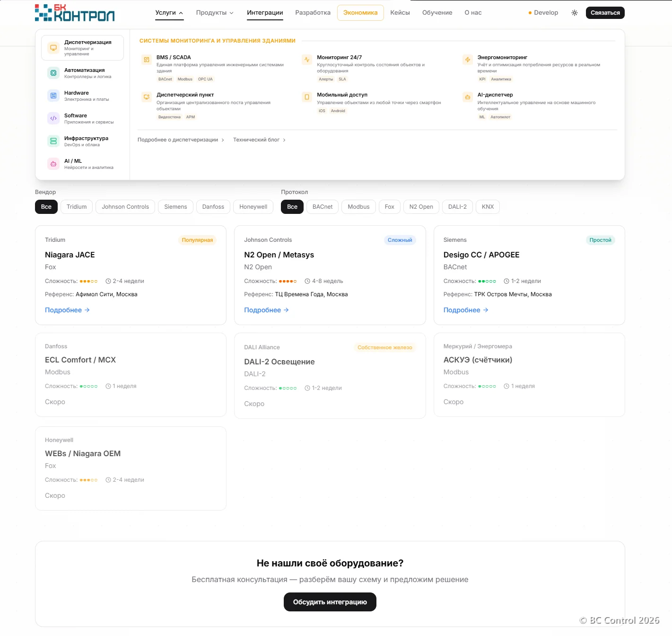672x636 pixels.
Task: Filter by protocol N2 Open
Action: click(421, 207)
